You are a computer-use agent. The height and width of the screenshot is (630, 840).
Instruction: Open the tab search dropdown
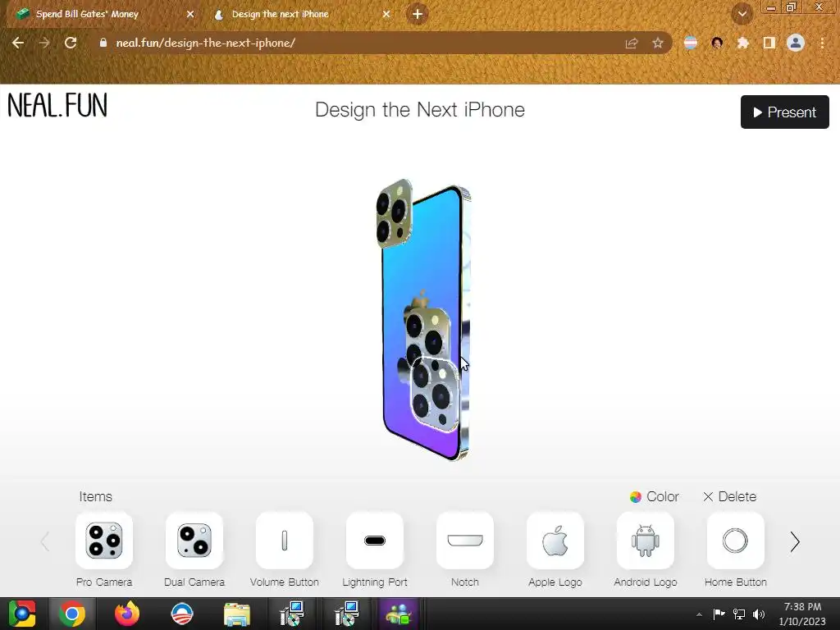(742, 14)
